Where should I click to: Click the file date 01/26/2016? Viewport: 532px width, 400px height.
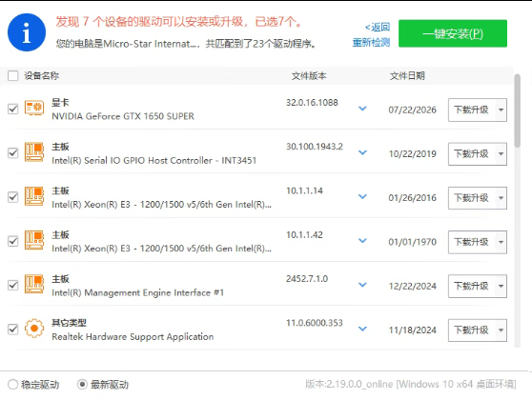(x=412, y=198)
